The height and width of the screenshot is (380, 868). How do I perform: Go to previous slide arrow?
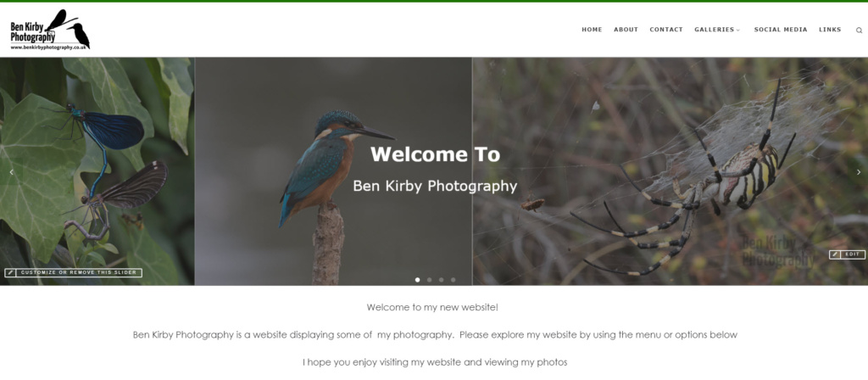coord(11,172)
